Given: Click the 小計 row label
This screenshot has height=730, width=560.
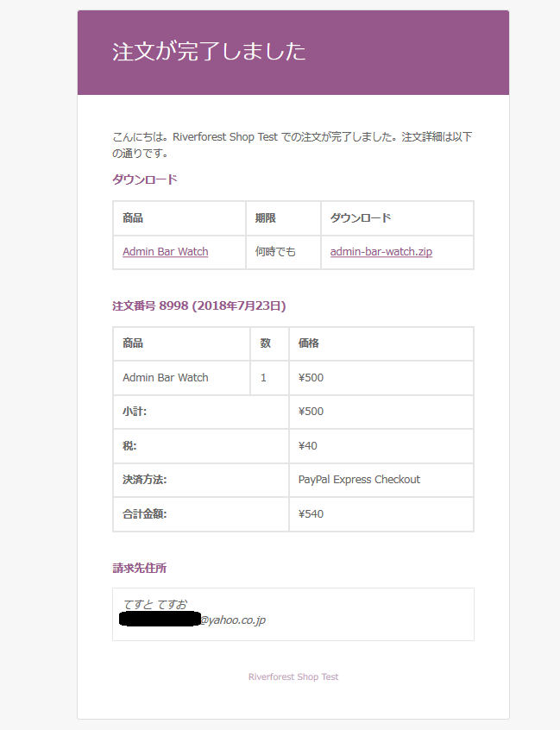Looking at the screenshot, I should [x=135, y=412].
